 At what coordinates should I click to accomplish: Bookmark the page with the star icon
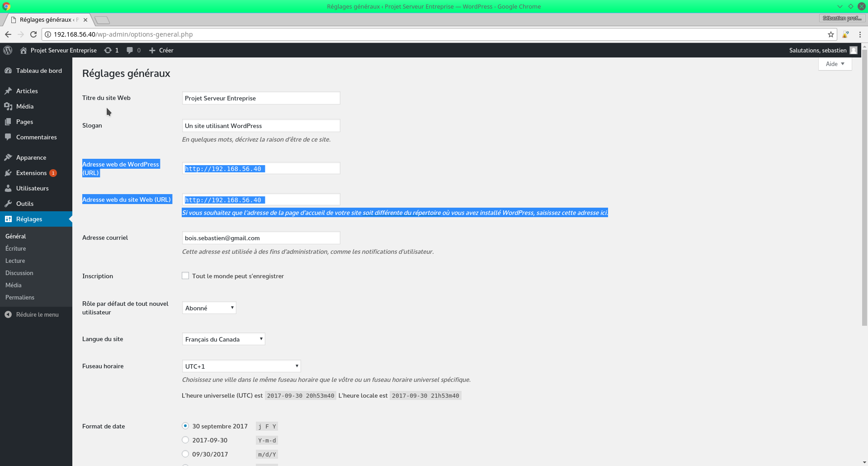[831, 34]
